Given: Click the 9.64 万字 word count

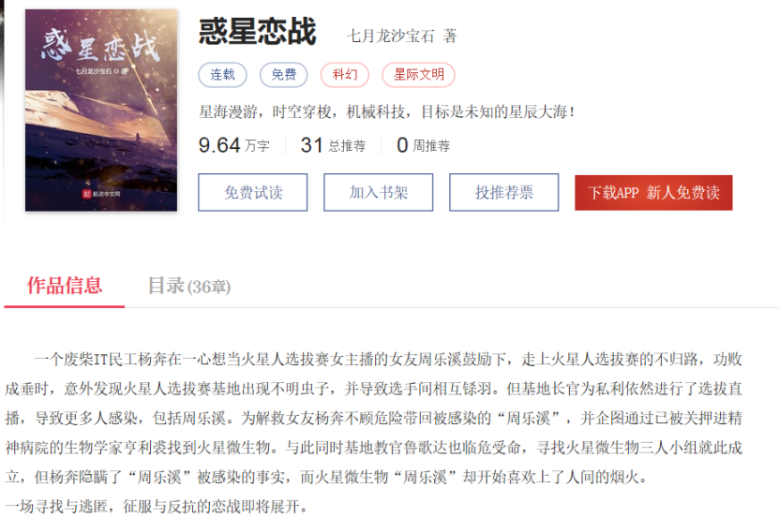Looking at the screenshot, I should pos(234,145).
